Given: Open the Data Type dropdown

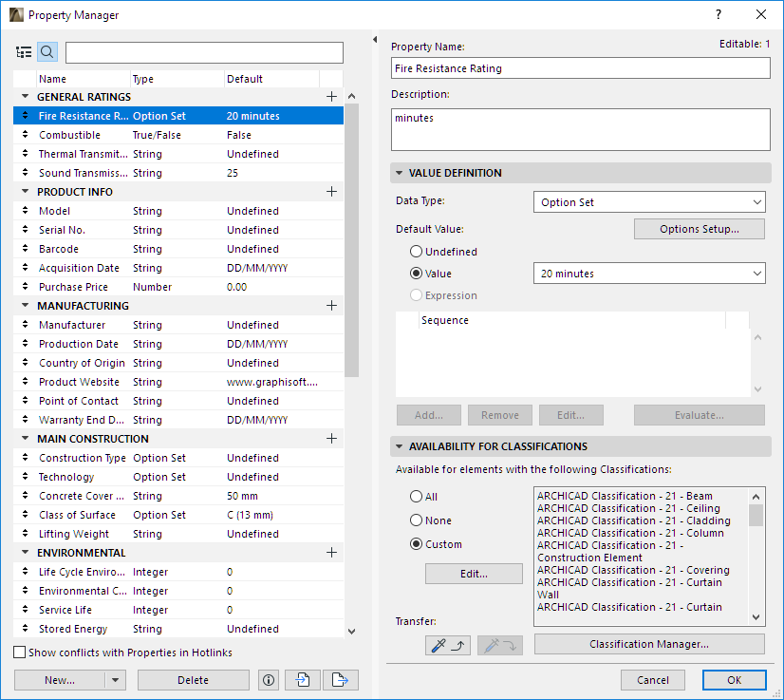Looking at the screenshot, I should [649, 202].
